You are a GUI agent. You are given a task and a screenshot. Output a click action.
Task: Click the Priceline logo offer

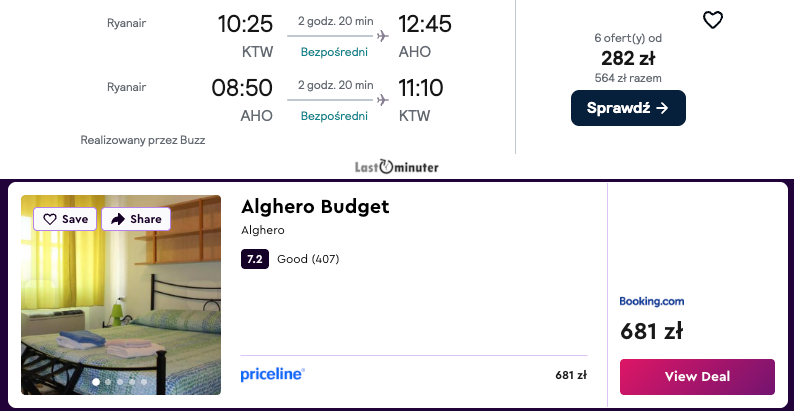click(273, 375)
